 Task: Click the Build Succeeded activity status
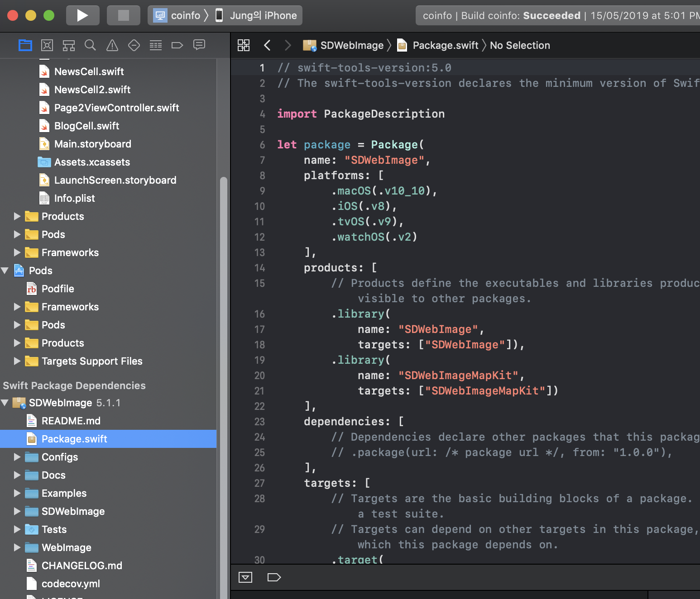click(x=558, y=15)
